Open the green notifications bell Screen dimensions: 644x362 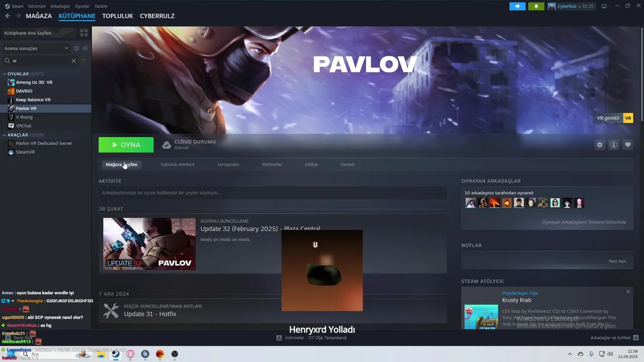click(x=536, y=6)
